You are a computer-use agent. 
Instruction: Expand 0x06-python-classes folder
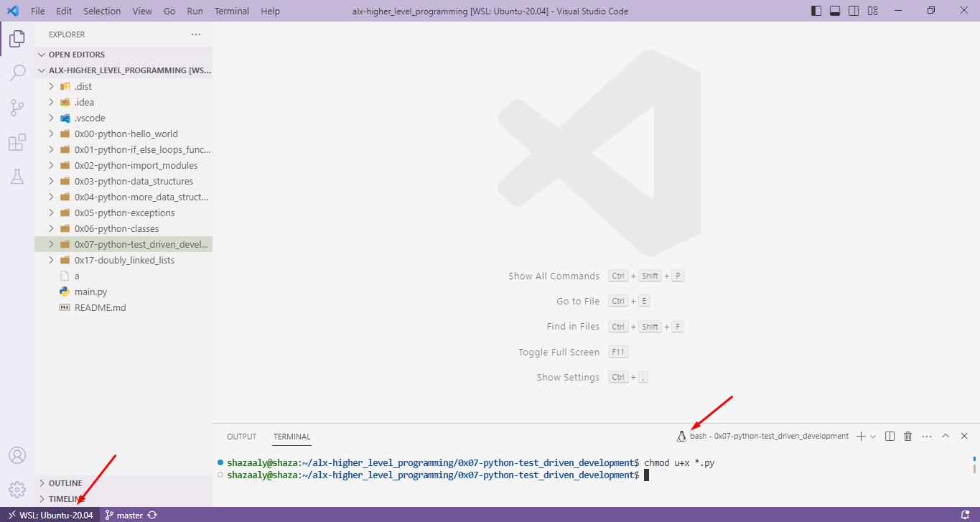[123, 228]
